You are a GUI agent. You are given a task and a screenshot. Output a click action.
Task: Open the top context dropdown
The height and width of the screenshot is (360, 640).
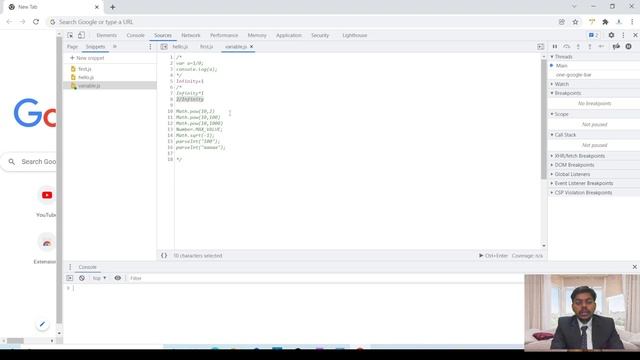coord(99,278)
